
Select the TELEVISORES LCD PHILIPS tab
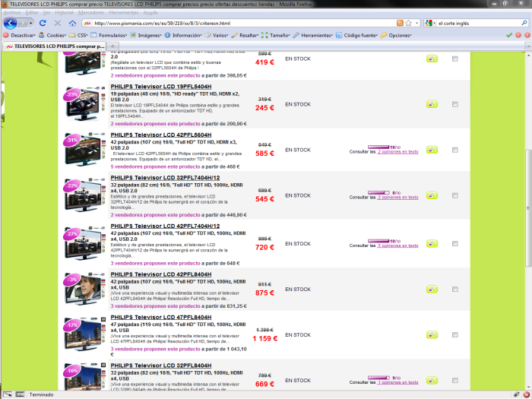(54, 46)
